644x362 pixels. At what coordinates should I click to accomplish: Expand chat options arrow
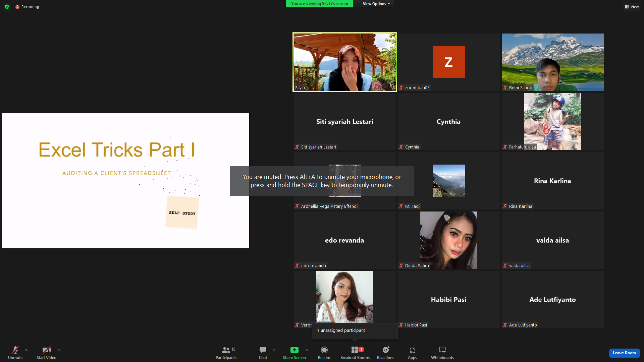tap(274, 350)
